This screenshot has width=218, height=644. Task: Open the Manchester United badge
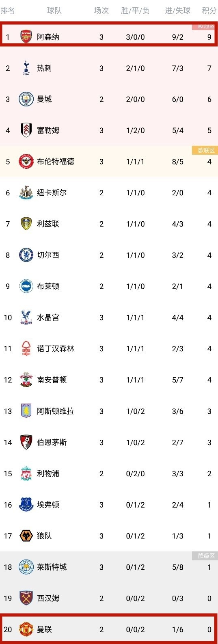(x=26, y=630)
